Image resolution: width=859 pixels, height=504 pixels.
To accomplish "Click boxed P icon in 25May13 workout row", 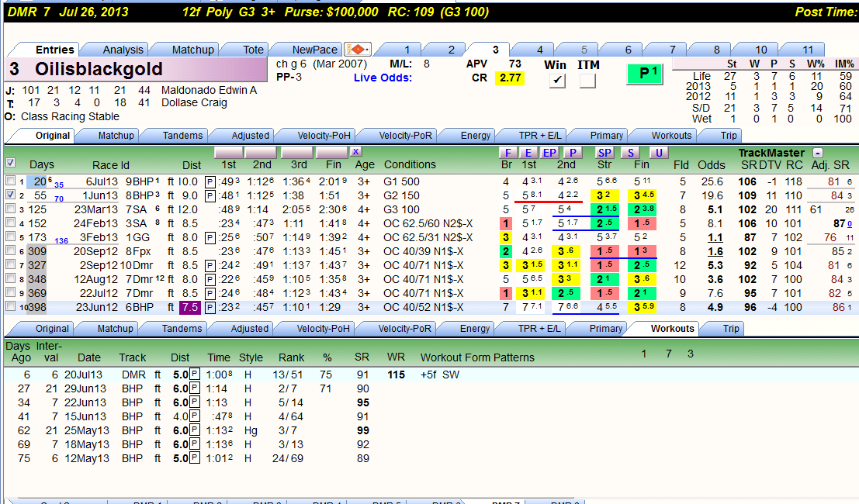I will [195, 430].
